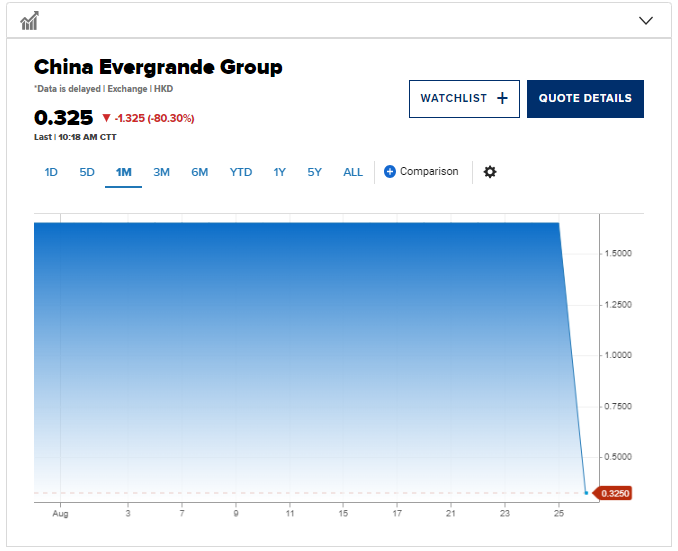Viewport: 678px width, 551px height.
Task: Collapse the widget using the top-right chevron
Action: tap(645, 20)
